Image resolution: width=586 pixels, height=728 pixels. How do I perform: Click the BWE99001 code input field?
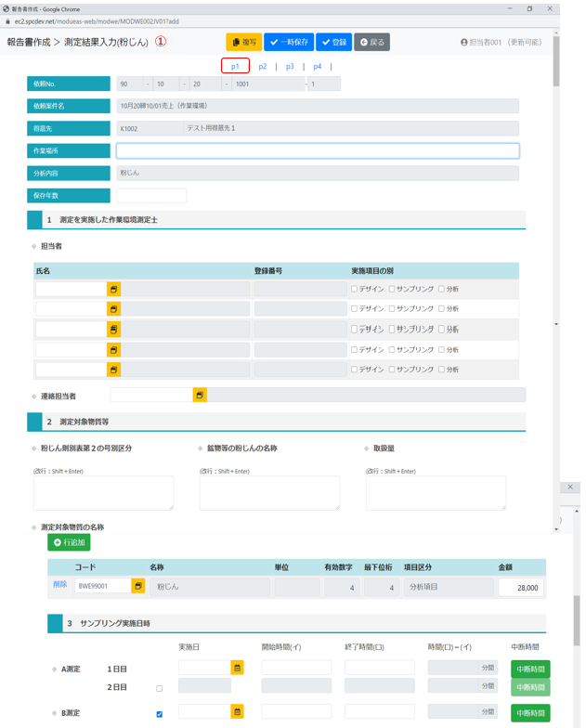pos(103,586)
